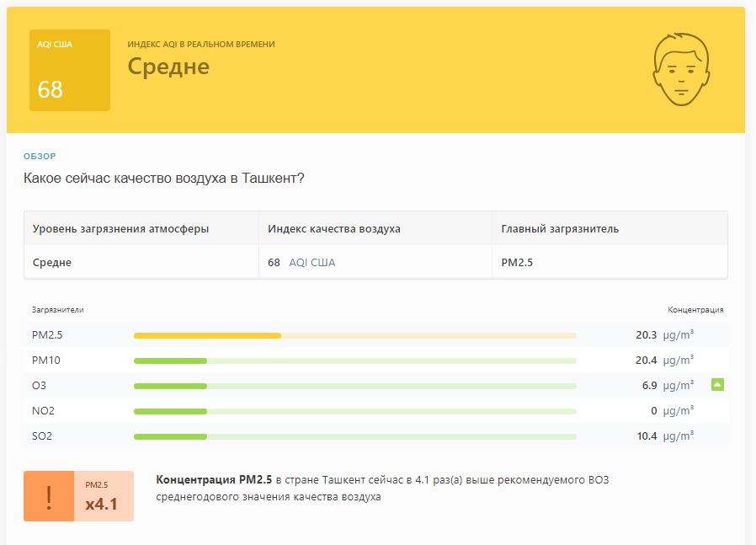Screen dimensions: 756x545
Task: Select the PM2.5 pollutant row label
Action: click(x=47, y=334)
